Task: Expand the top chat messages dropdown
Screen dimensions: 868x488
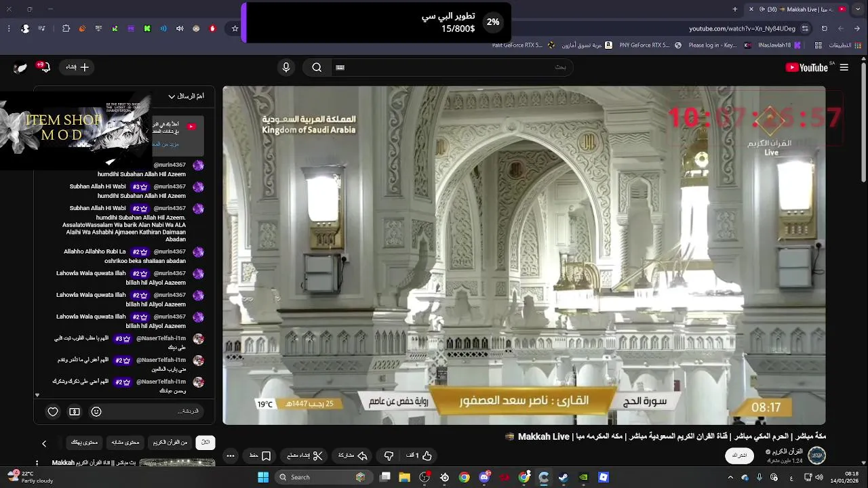Action: coord(185,96)
